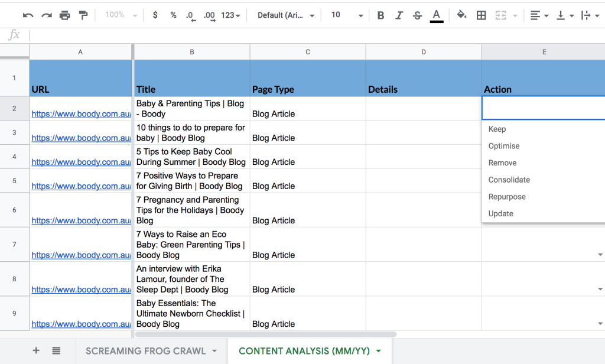
Task: Format as percent icon
Action: point(173,15)
